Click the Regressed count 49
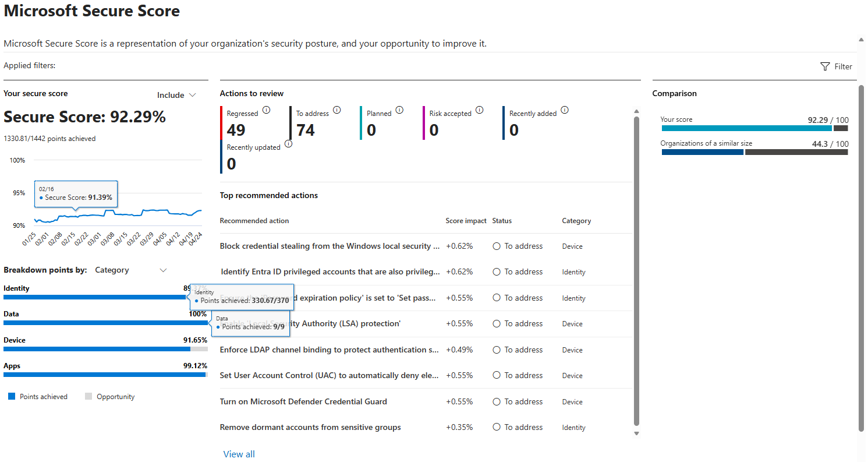 point(236,130)
